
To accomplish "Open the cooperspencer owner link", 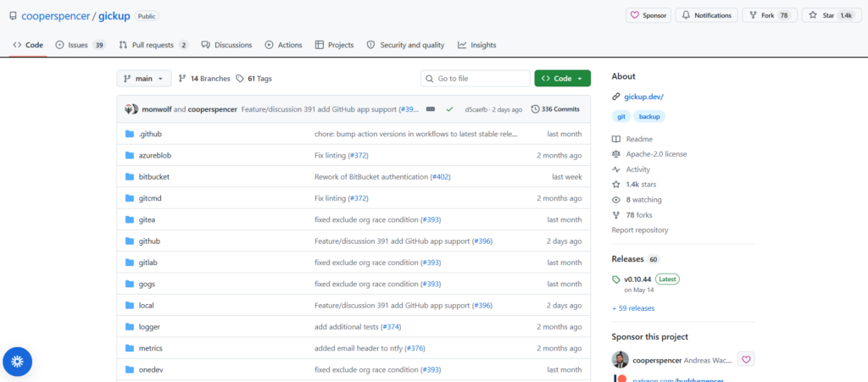I will coord(55,16).
